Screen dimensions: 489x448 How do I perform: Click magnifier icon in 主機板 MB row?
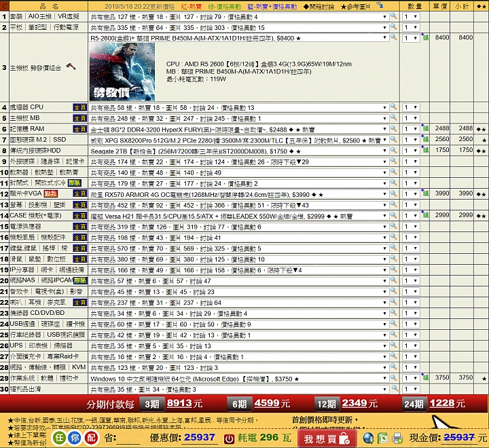click(393, 118)
